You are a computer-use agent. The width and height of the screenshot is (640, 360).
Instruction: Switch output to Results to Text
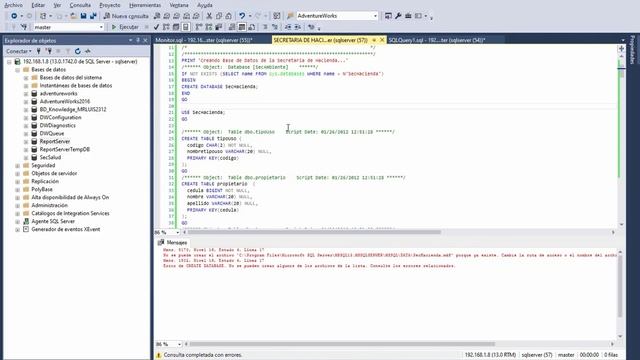(232, 27)
